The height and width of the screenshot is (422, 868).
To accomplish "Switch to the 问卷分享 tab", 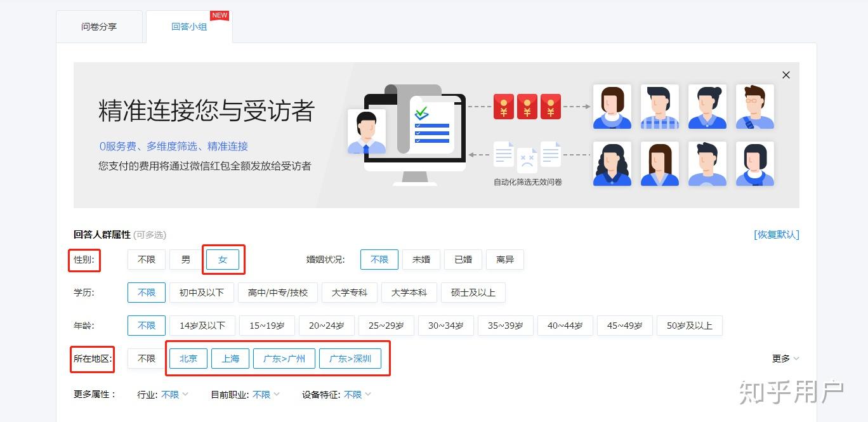I will (x=99, y=27).
